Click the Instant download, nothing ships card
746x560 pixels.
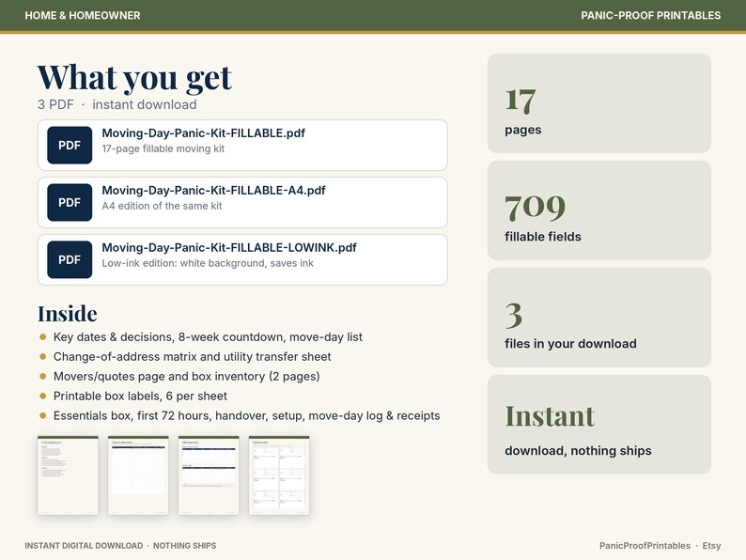pyautogui.click(x=599, y=425)
